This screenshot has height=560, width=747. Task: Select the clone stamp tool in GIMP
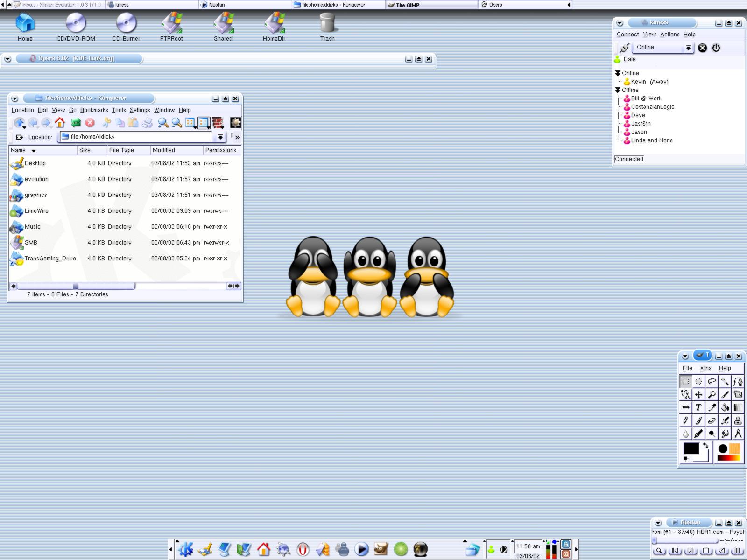point(738,420)
